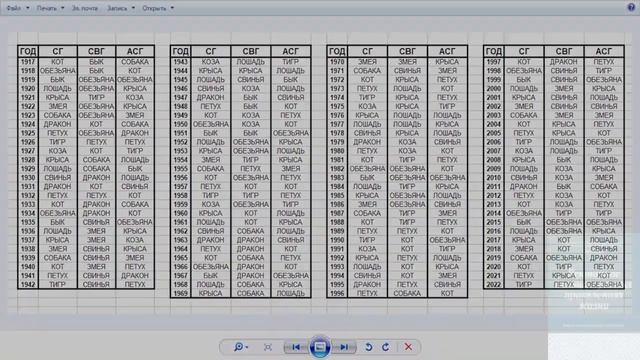Go to the next image

(x=344, y=347)
